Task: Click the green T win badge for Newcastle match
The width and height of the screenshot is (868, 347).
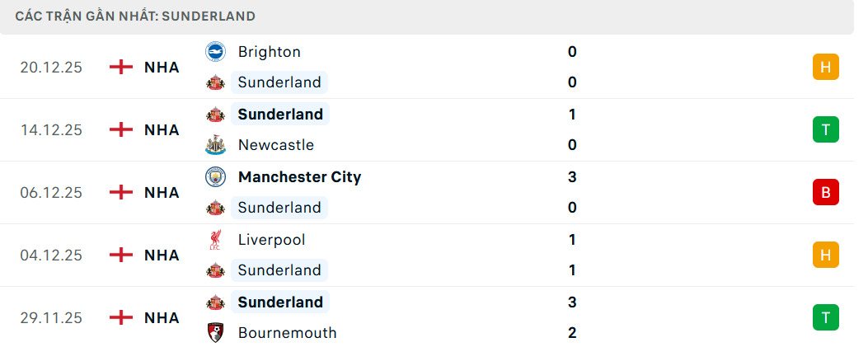Action: coord(825,129)
